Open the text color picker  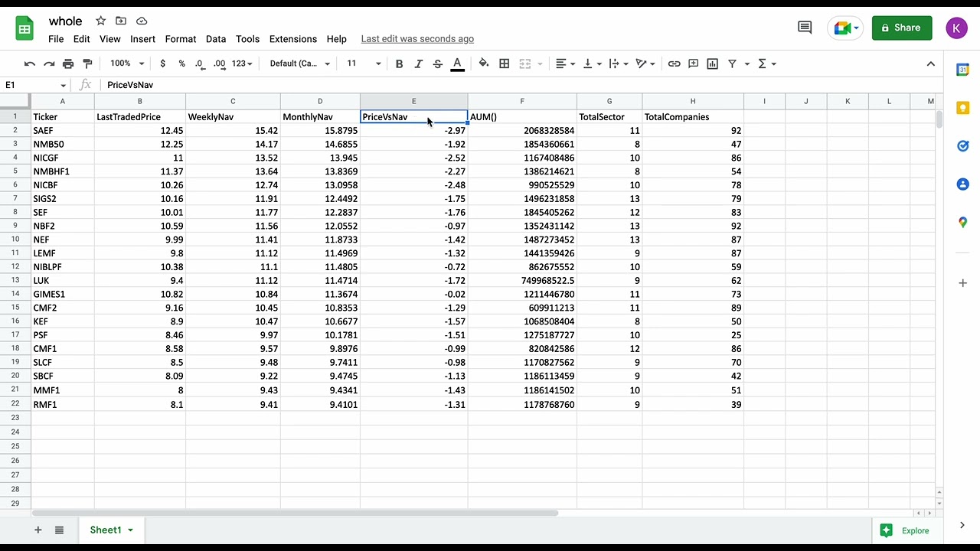pyautogui.click(x=458, y=64)
